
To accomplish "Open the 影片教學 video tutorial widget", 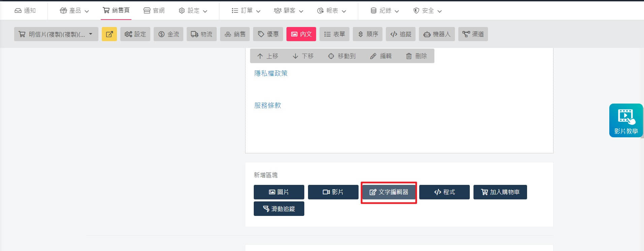I will [626, 120].
